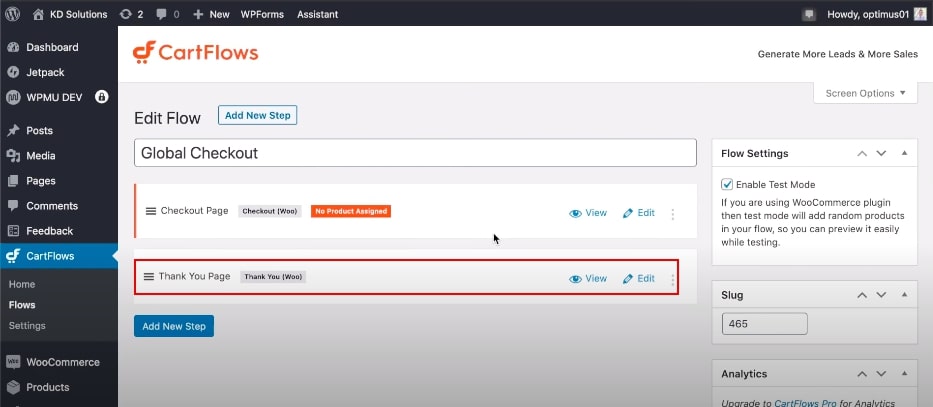933x407 pixels.
Task: Open Thank You Page more options dots
Action: (672, 280)
